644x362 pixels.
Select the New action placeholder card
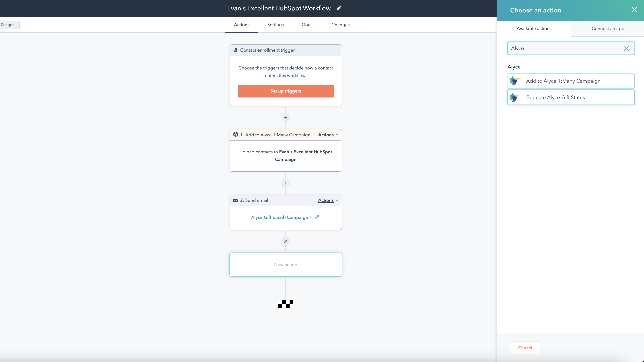286,264
